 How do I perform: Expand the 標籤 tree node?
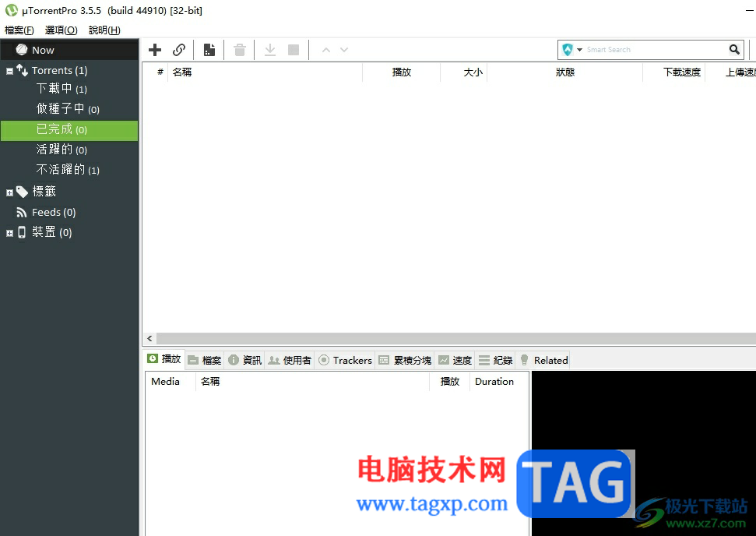[x=9, y=193]
